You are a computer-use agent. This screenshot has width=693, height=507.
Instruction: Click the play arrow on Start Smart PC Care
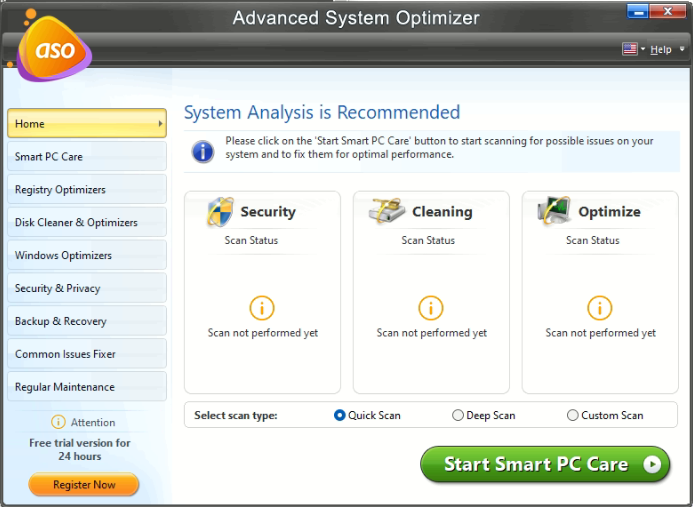click(652, 464)
